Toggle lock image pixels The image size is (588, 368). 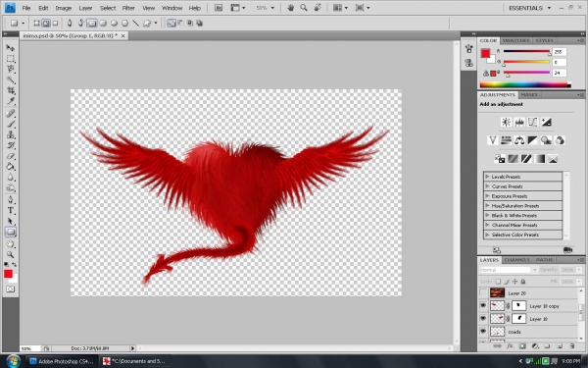pos(507,282)
